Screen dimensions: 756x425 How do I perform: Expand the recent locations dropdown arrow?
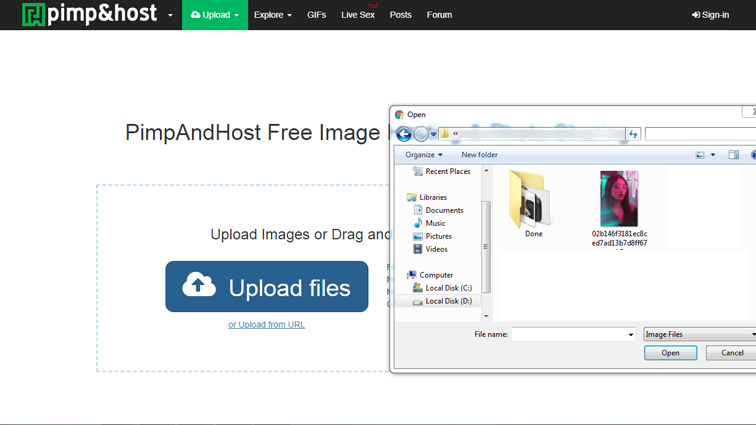pyautogui.click(x=433, y=135)
